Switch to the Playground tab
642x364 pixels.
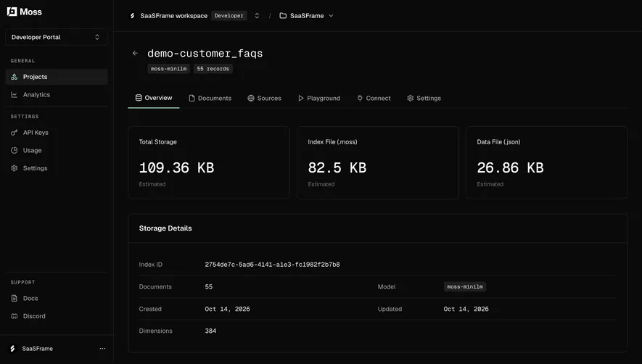pos(319,99)
